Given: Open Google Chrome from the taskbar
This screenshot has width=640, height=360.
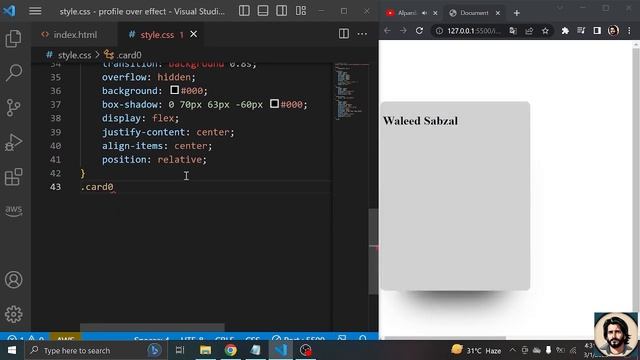Looking at the screenshot, I should 231,350.
